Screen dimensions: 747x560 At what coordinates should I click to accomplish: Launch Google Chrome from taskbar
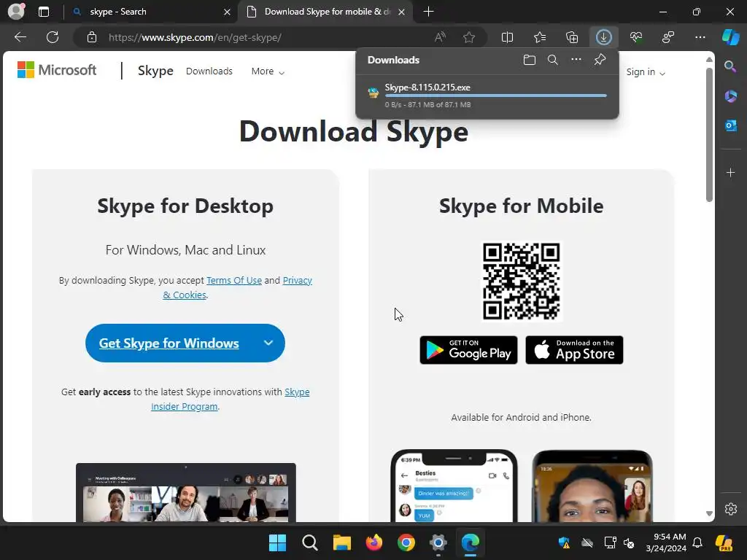406,542
